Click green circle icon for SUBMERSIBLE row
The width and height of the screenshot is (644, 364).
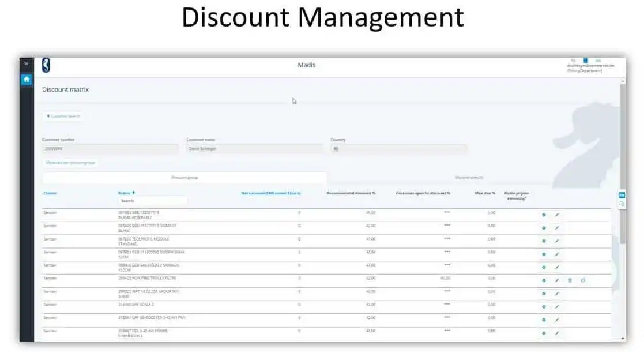coord(544,333)
